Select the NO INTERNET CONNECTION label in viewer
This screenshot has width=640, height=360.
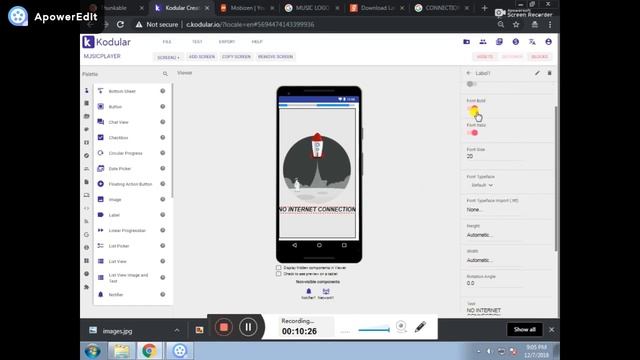click(x=317, y=209)
